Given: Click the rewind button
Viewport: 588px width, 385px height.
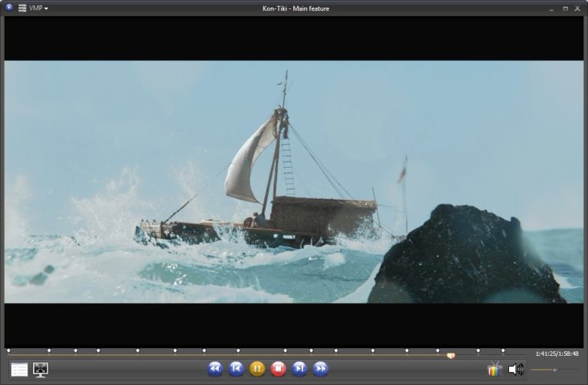Looking at the screenshot, I should [215, 369].
